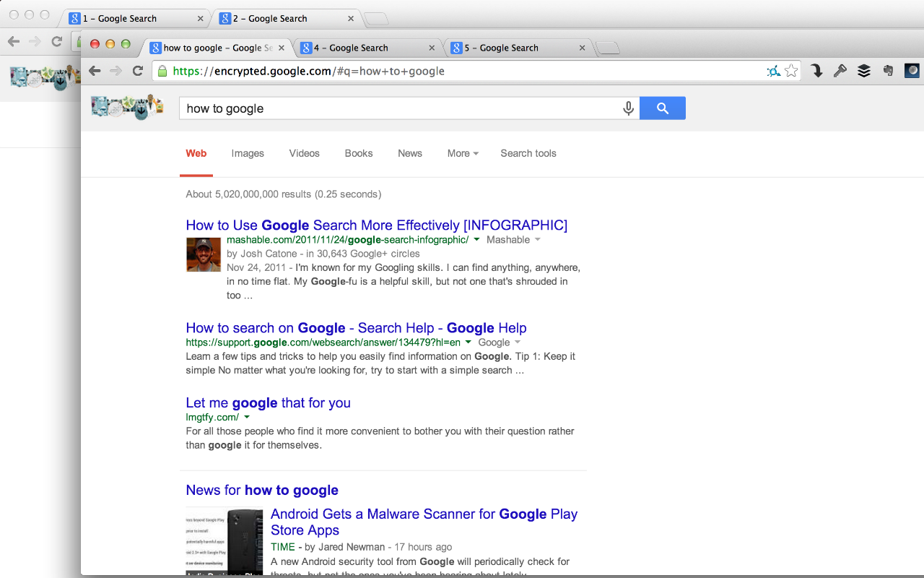Close the 'how to google' tab
The image size is (924, 578).
(x=282, y=48)
